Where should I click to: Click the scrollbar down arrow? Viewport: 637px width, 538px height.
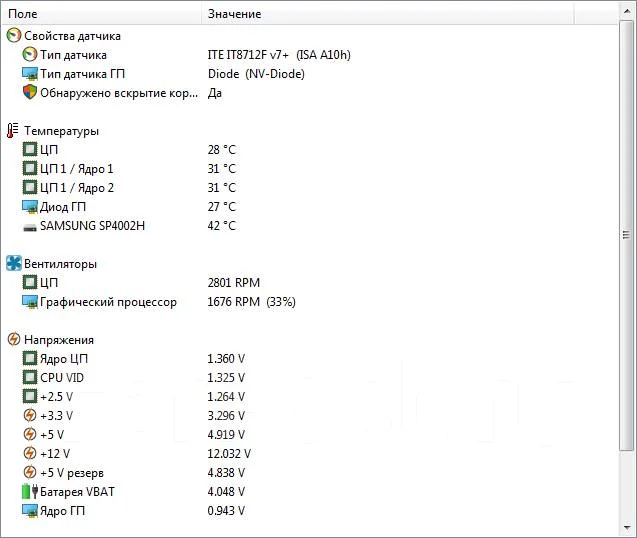626,528
